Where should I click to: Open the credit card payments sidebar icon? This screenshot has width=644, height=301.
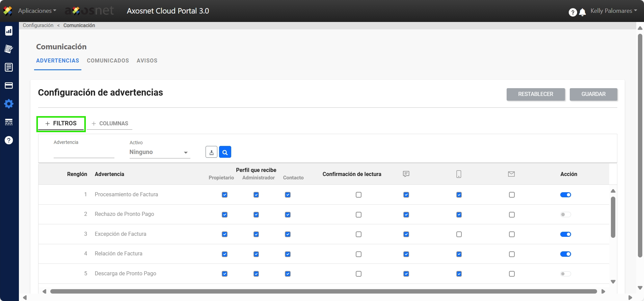tap(9, 85)
